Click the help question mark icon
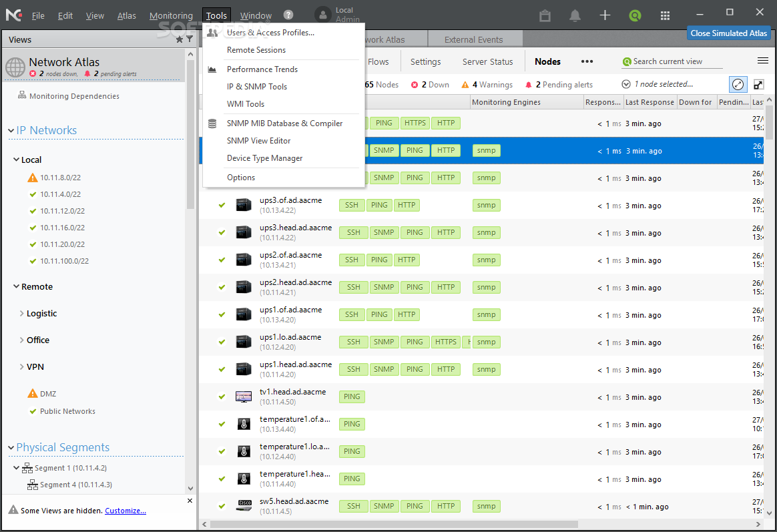This screenshot has width=777, height=532. pos(288,15)
